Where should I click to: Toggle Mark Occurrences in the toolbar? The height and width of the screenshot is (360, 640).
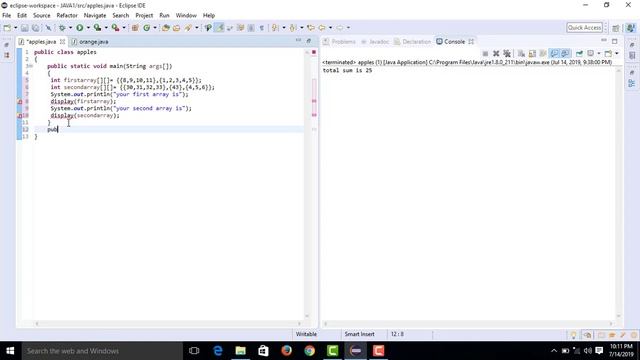(x=219, y=28)
